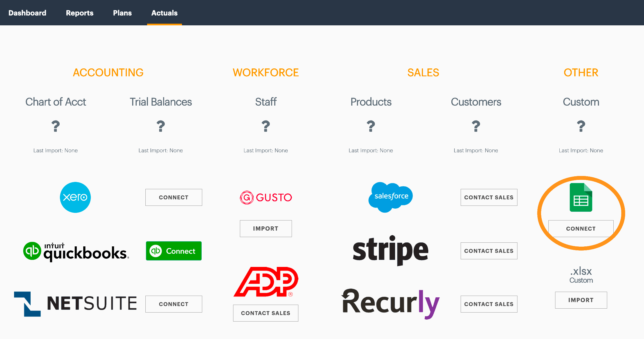Click Last Import: None under Staff
The image size is (644, 339).
click(266, 151)
